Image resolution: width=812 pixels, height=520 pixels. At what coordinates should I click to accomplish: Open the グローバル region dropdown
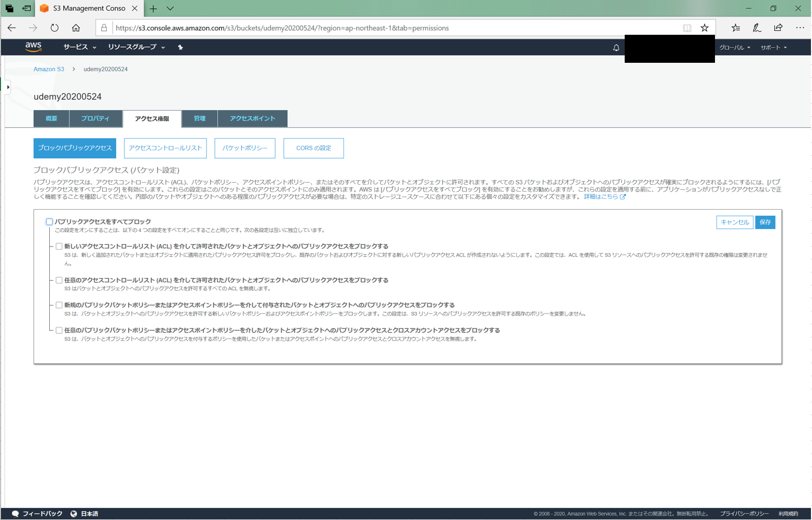735,48
